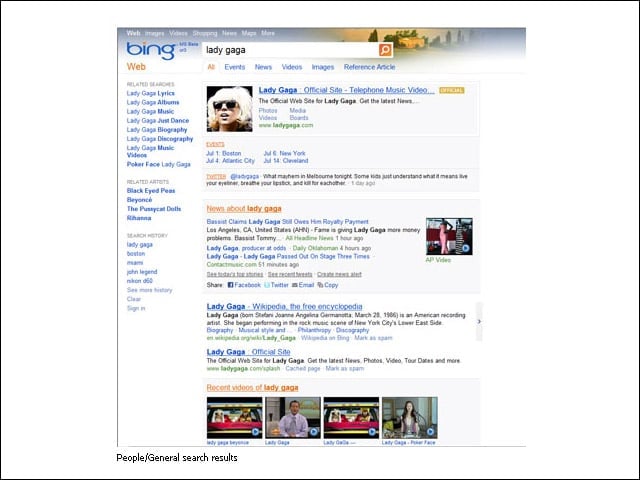This screenshot has width=640, height=480.
Task: Click See today's top stories
Action: click(x=235, y=274)
